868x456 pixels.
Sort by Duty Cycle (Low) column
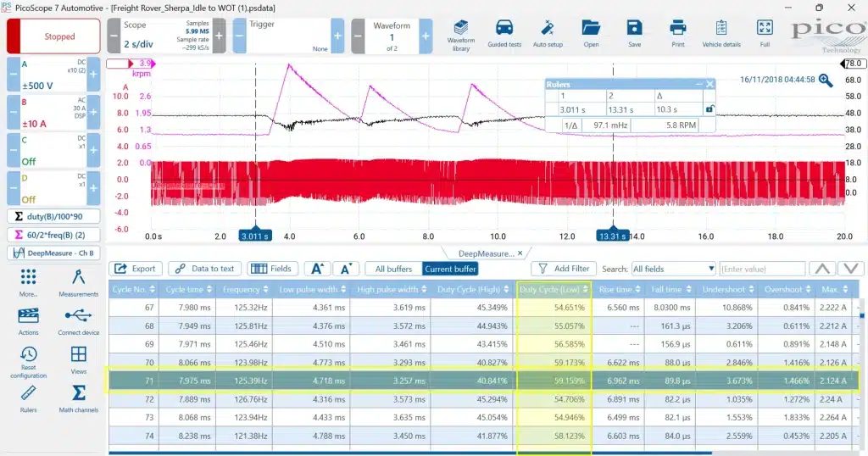[554, 289]
